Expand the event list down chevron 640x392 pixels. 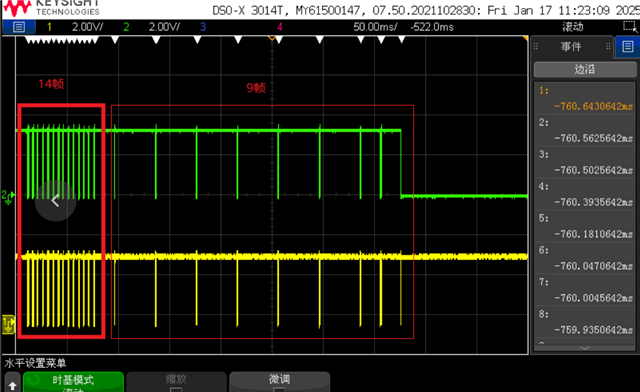coord(585,347)
